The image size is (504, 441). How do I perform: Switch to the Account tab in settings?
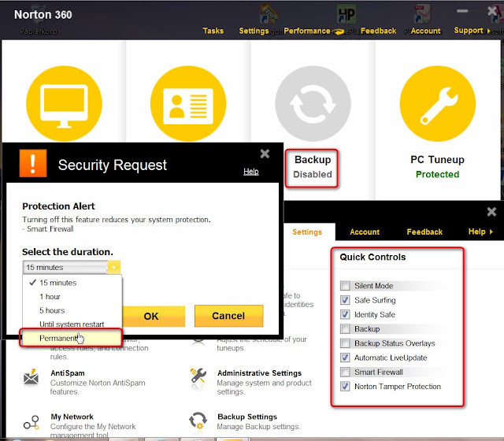coord(365,232)
